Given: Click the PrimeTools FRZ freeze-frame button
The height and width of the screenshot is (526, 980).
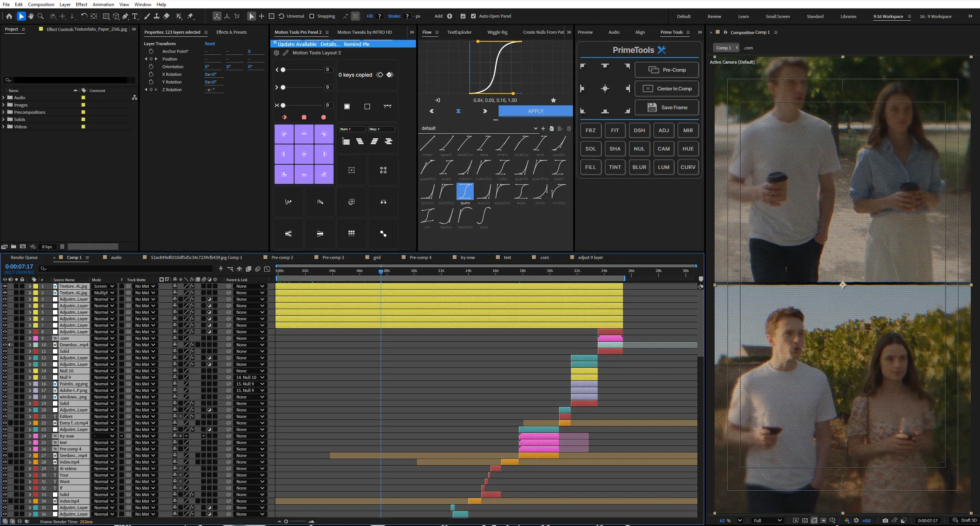Looking at the screenshot, I should click(591, 130).
